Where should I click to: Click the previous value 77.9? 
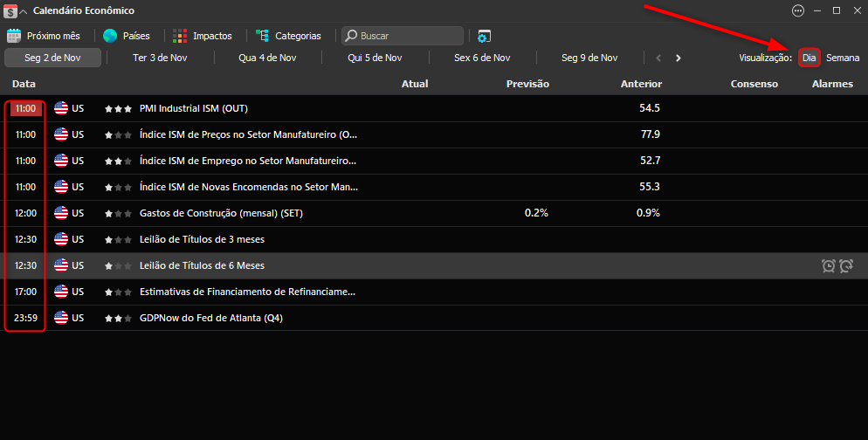(650, 134)
